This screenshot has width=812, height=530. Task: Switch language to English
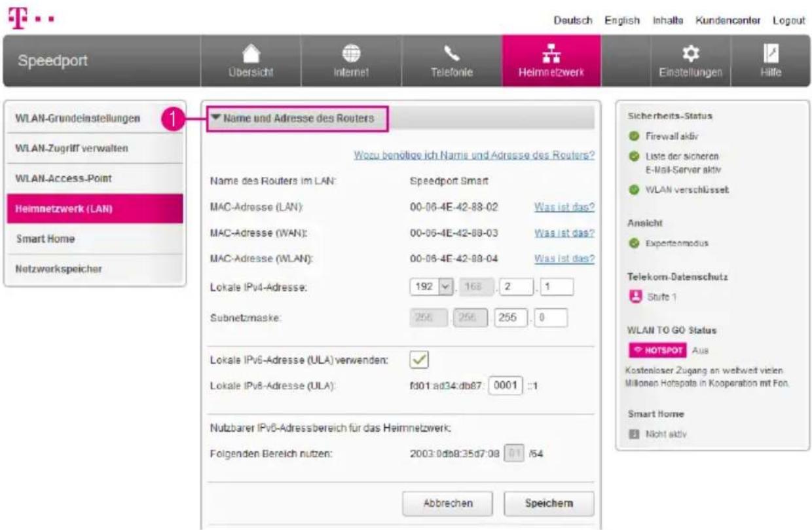coord(622,20)
